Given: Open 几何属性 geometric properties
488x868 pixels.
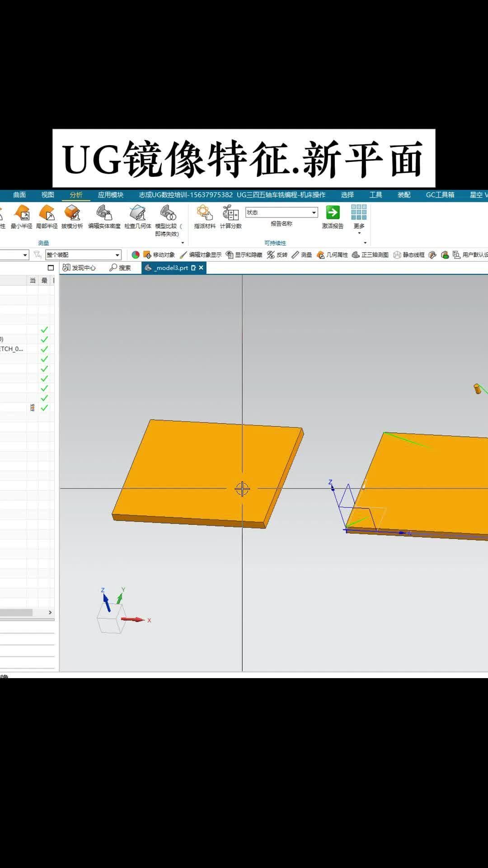Looking at the screenshot, I should point(332,255).
